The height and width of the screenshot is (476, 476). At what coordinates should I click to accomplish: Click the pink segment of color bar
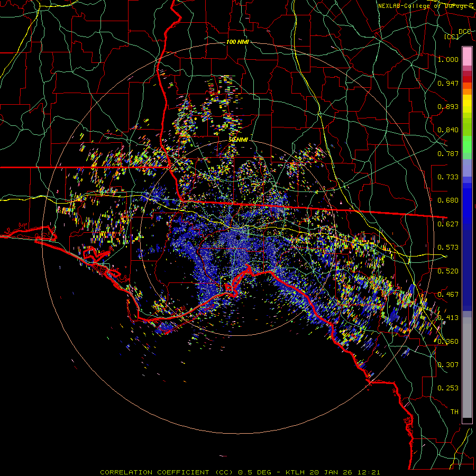point(467,56)
